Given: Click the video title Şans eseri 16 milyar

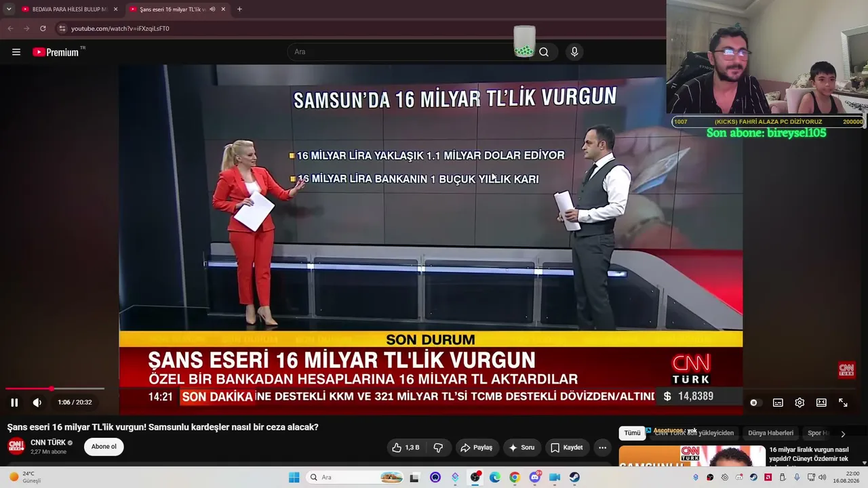Looking at the screenshot, I should [x=163, y=427].
